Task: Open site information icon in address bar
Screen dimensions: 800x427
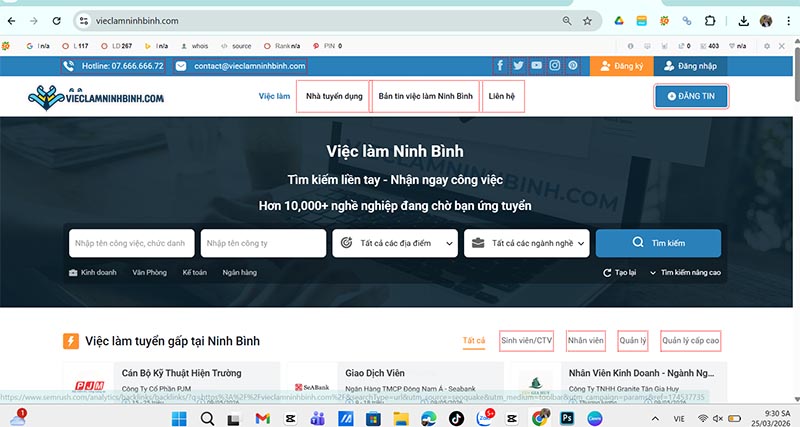Action: tap(84, 21)
